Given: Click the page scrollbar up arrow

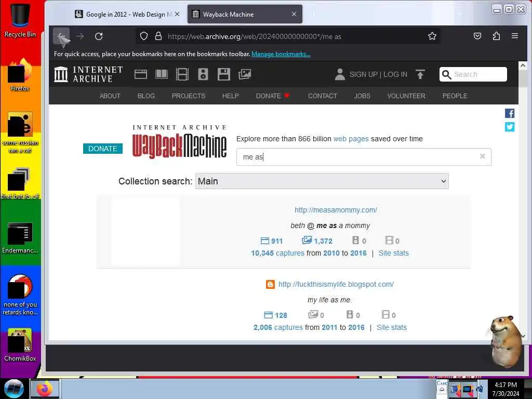Looking at the screenshot, I should 523,65.
